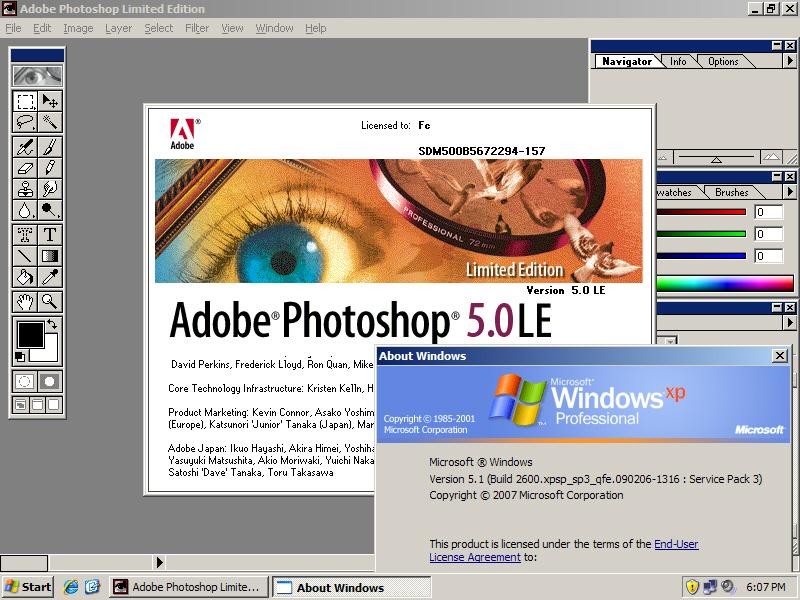Select the Pencil tool
This screenshot has height=600, width=800.
pyautogui.click(x=50, y=168)
